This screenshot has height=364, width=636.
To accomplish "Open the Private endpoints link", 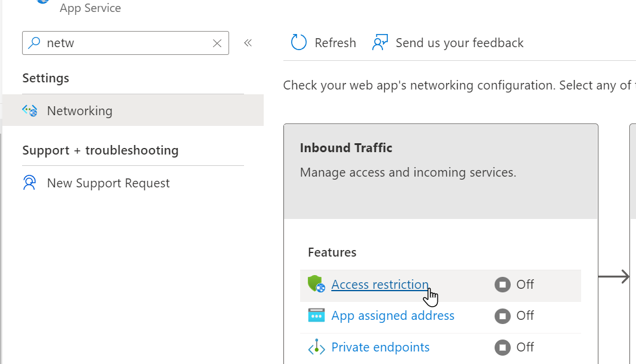I will (381, 347).
